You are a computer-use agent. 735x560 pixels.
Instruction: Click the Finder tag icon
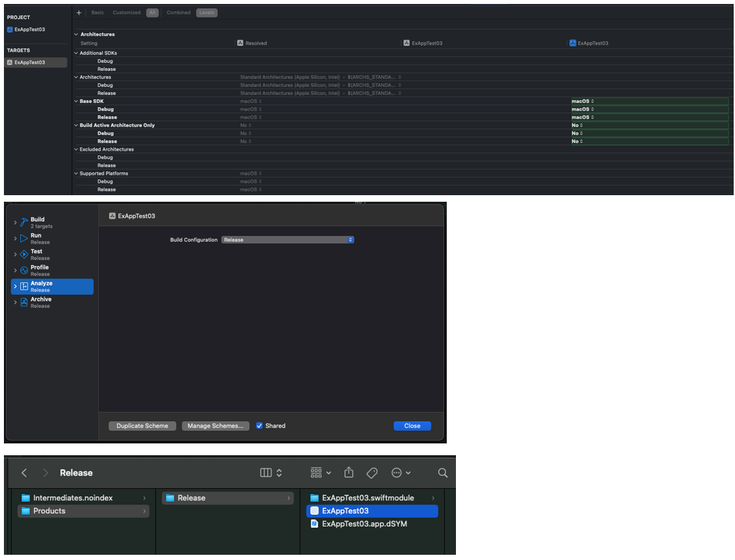pyautogui.click(x=371, y=473)
